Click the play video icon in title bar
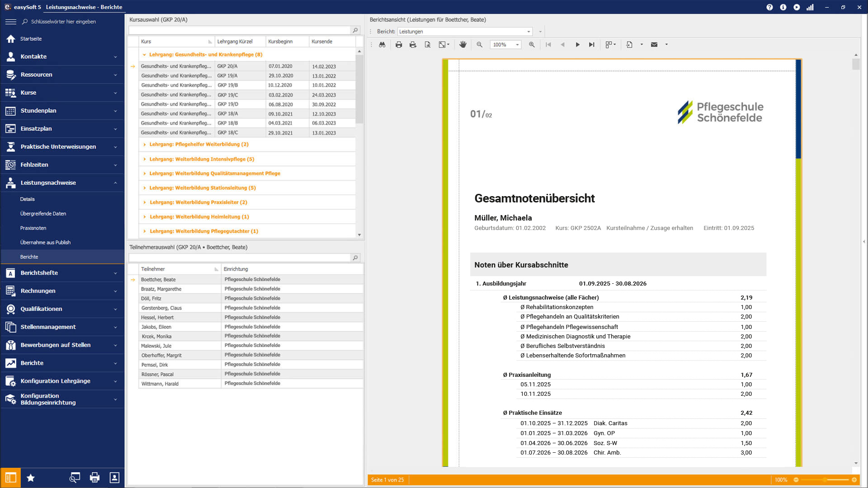 (x=797, y=7)
